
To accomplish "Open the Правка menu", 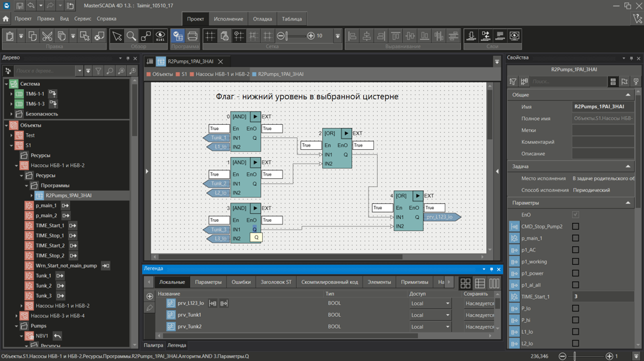I will coord(46,18).
